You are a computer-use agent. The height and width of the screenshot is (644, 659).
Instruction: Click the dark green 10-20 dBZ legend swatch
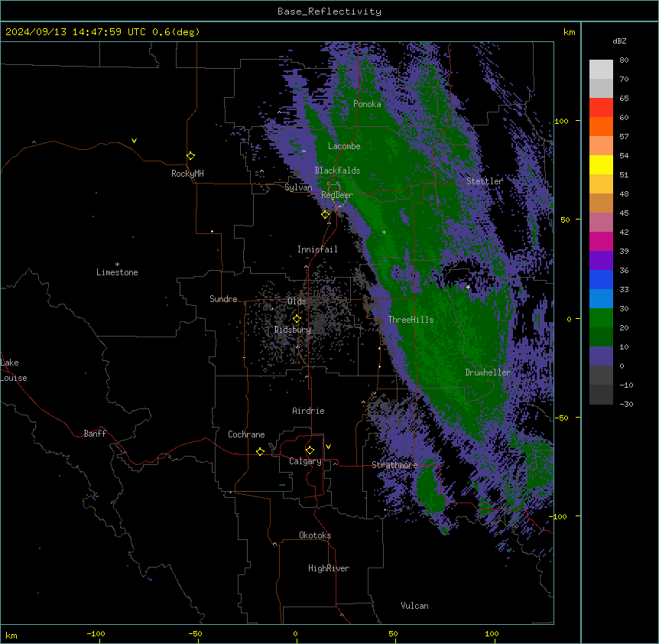[x=601, y=337]
